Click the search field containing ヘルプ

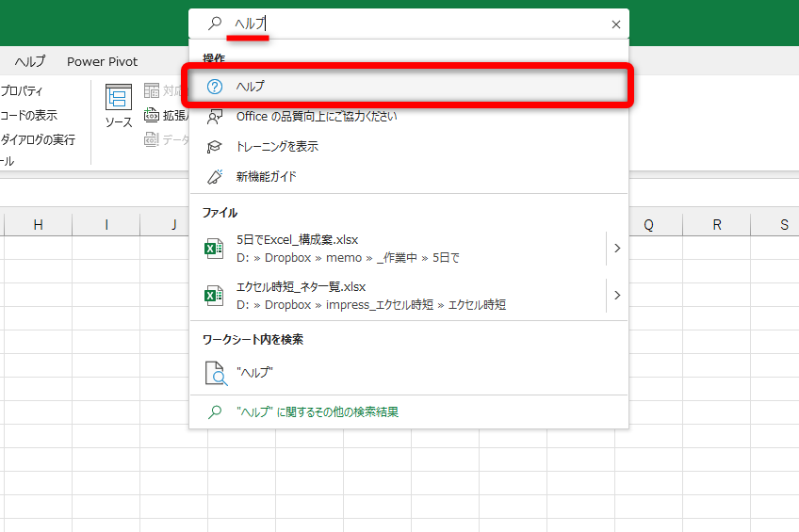click(409, 24)
